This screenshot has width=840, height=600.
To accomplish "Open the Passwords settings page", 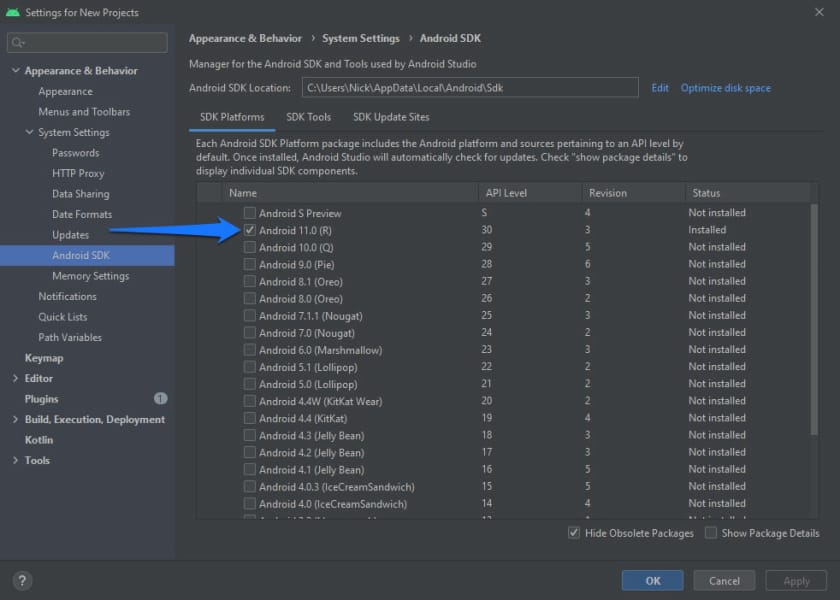I will click(76, 153).
